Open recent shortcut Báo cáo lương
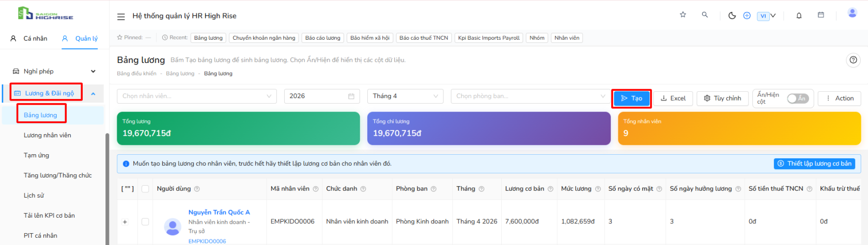The width and height of the screenshot is (868, 245). coord(323,38)
